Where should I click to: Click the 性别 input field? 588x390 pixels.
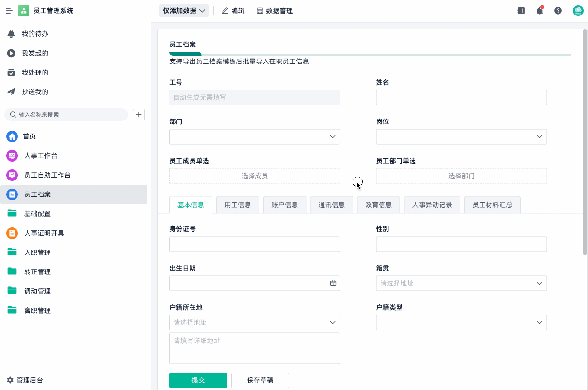coord(461,244)
